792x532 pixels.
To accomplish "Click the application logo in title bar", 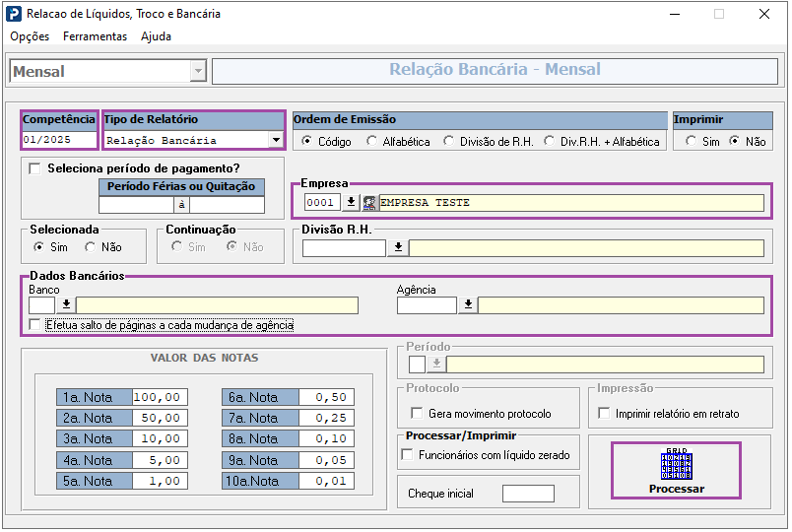I will (13, 15).
